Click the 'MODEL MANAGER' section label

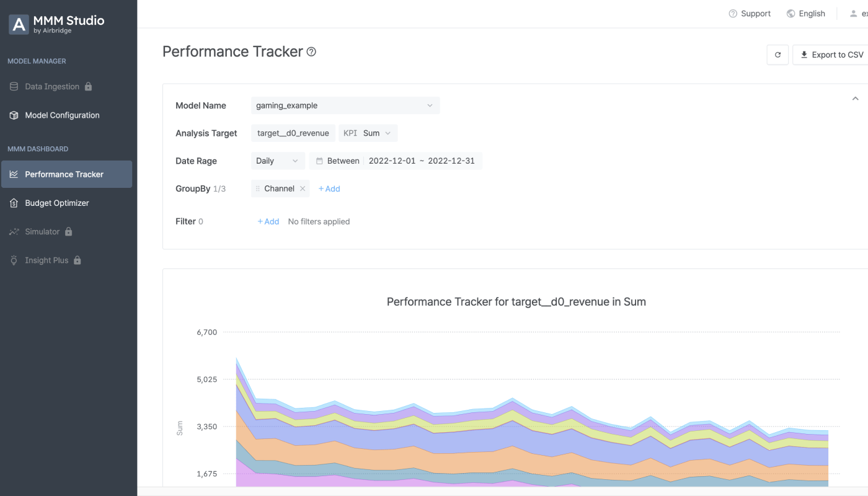tap(37, 61)
